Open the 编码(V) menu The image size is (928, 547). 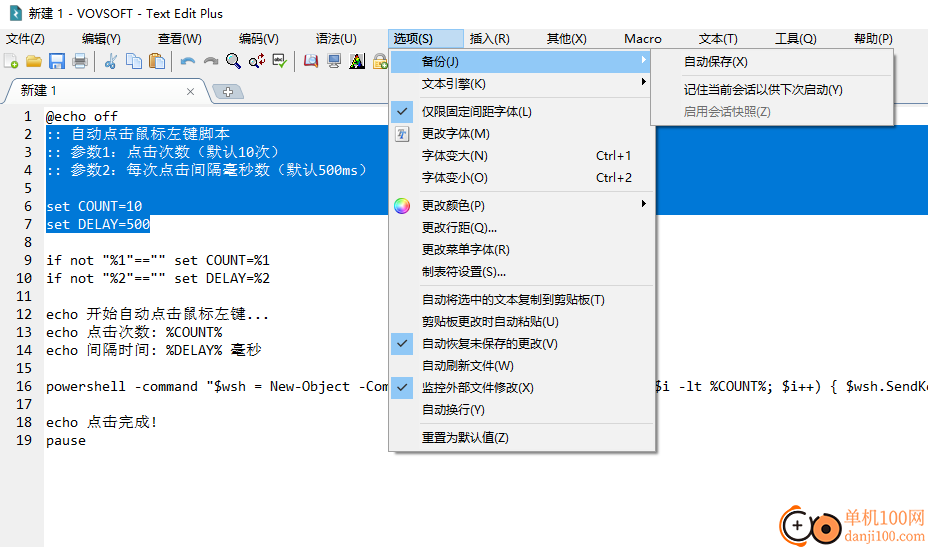(259, 39)
